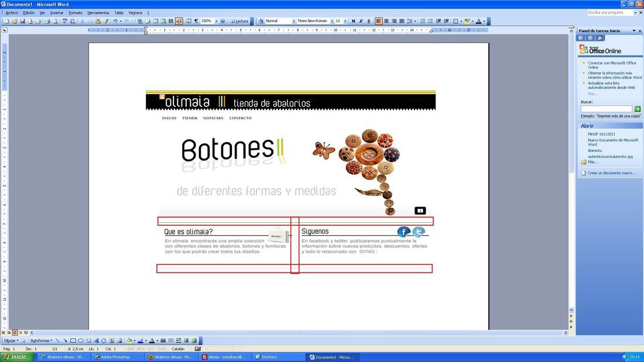
Task: Open the Tabla menu
Action: [x=119, y=13]
